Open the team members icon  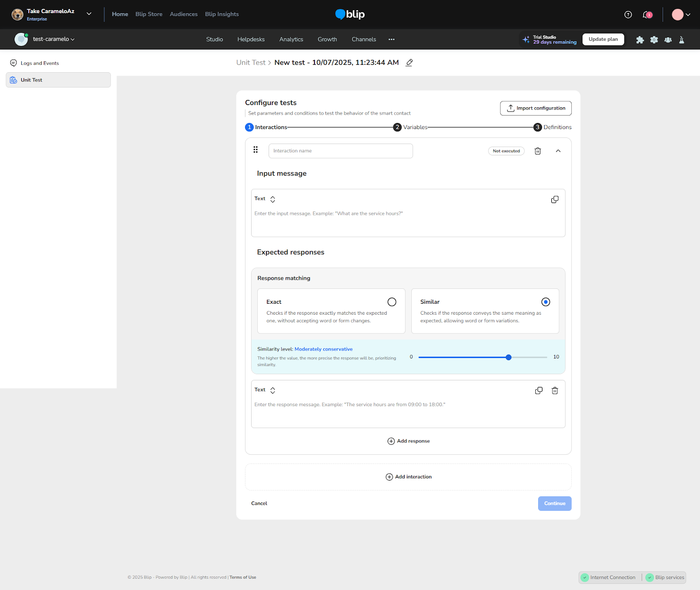(668, 40)
